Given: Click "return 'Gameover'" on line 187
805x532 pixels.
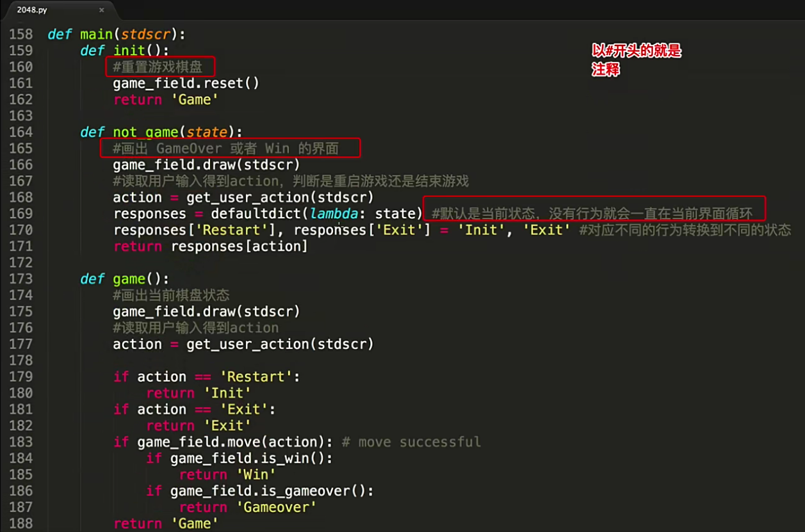Looking at the screenshot, I should tap(248, 508).
